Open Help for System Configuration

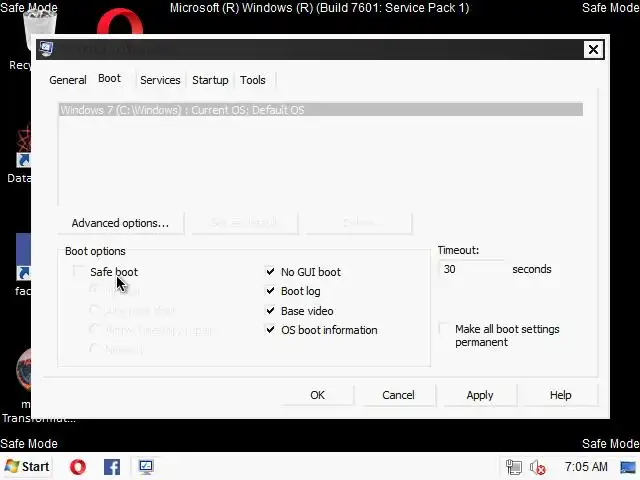click(560, 395)
